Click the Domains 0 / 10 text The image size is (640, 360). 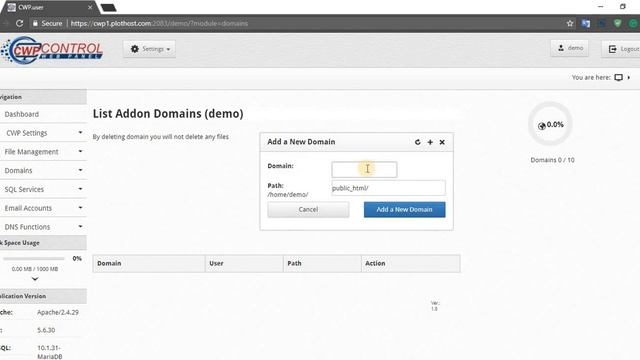(552, 160)
